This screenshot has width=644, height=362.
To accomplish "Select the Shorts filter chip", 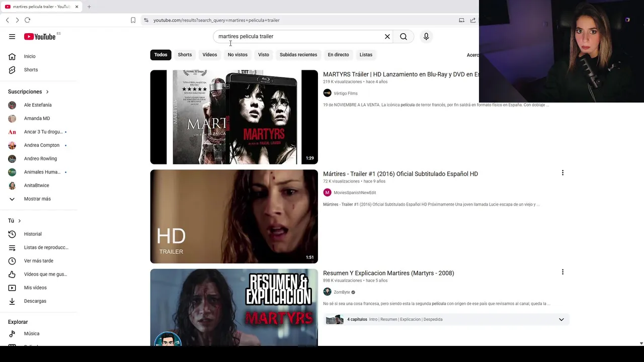I will click(x=185, y=55).
